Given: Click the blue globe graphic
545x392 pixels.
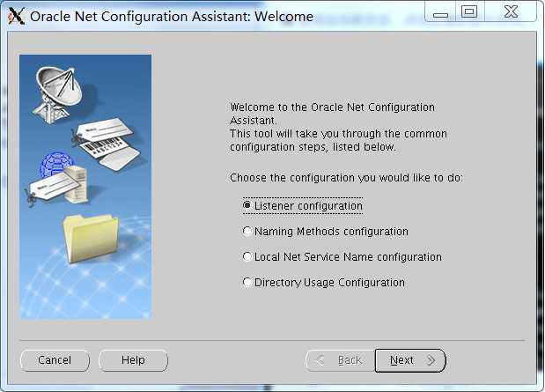Looking at the screenshot, I should 55,164.
